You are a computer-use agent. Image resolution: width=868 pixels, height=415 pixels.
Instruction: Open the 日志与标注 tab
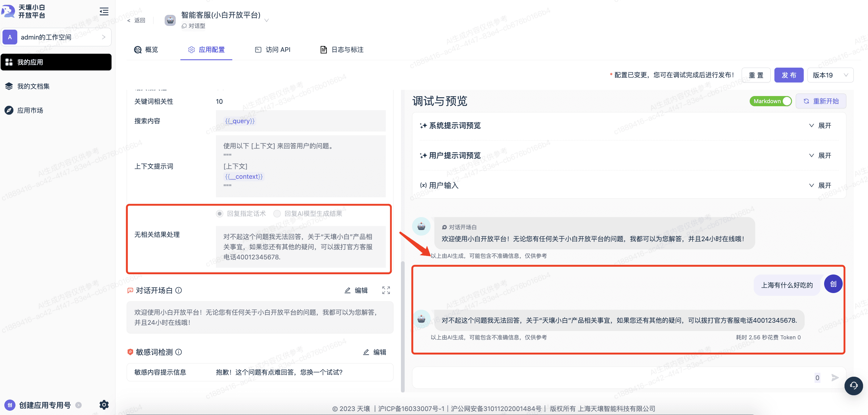[x=341, y=49]
